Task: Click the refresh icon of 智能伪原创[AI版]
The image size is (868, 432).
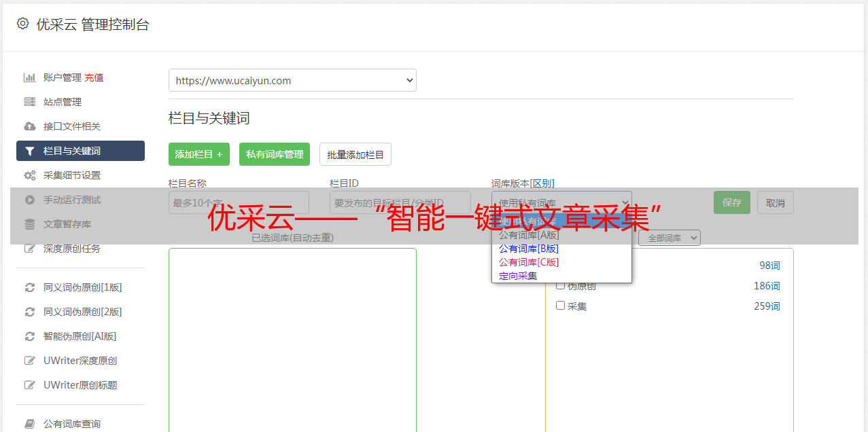Action: click(x=30, y=336)
